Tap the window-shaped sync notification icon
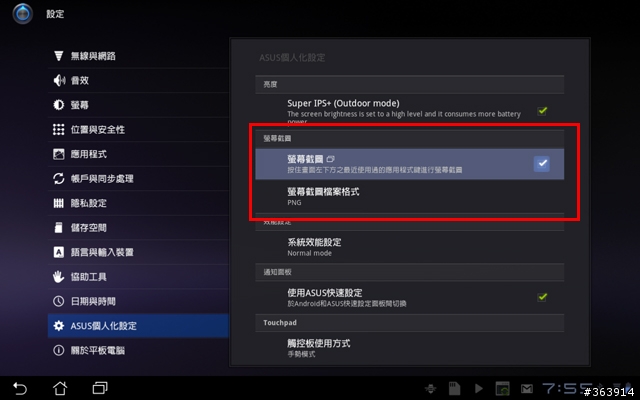Viewport: 640px width, 400px height. point(502,388)
